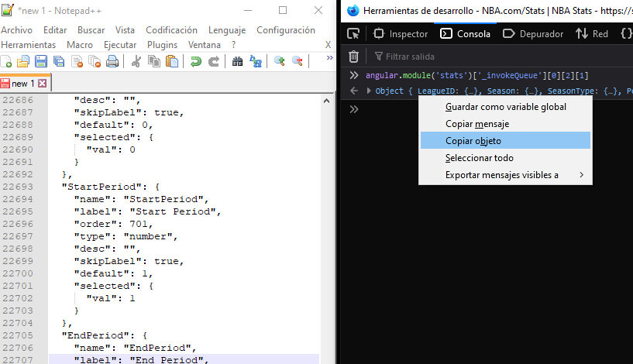Click the Close document toolbar icon
This screenshot has height=364, width=633.
pyautogui.click(x=77, y=61)
